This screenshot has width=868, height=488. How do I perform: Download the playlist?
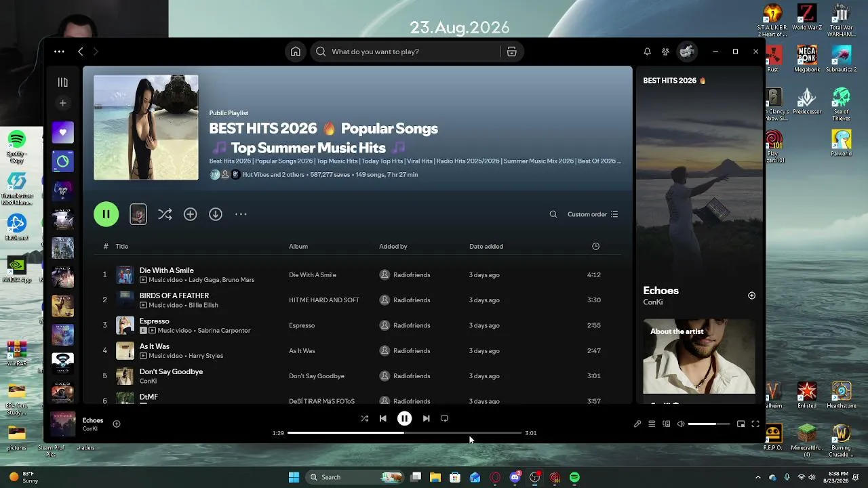(216, 214)
